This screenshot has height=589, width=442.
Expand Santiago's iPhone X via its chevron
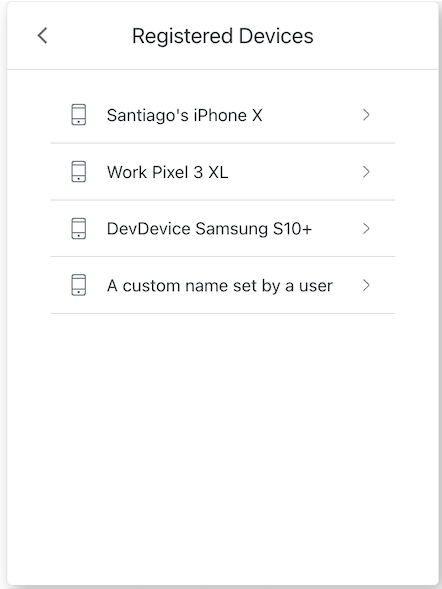pyautogui.click(x=366, y=115)
